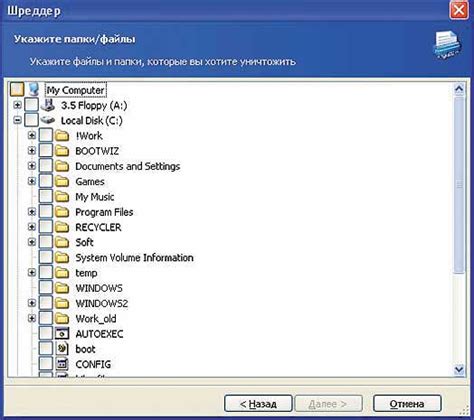Select the Local Disk (C:) label
This screenshot has width=474, height=420.
(x=92, y=120)
